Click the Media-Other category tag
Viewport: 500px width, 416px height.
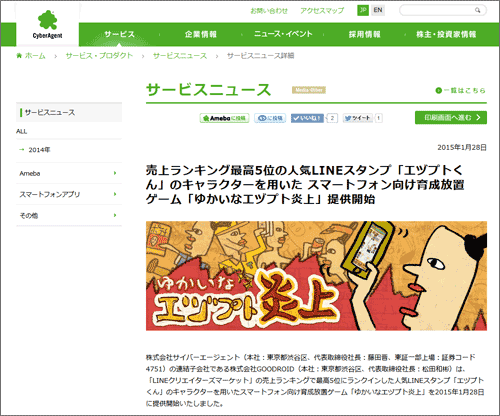coord(309,90)
